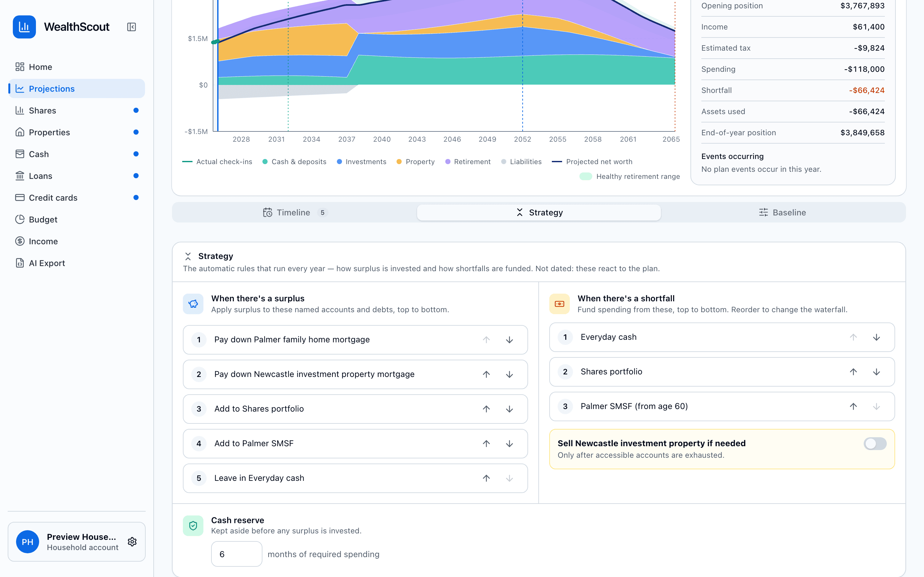Move Shares portfolio shortfall source down
This screenshot has width=924, height=577.
point(876,372)
